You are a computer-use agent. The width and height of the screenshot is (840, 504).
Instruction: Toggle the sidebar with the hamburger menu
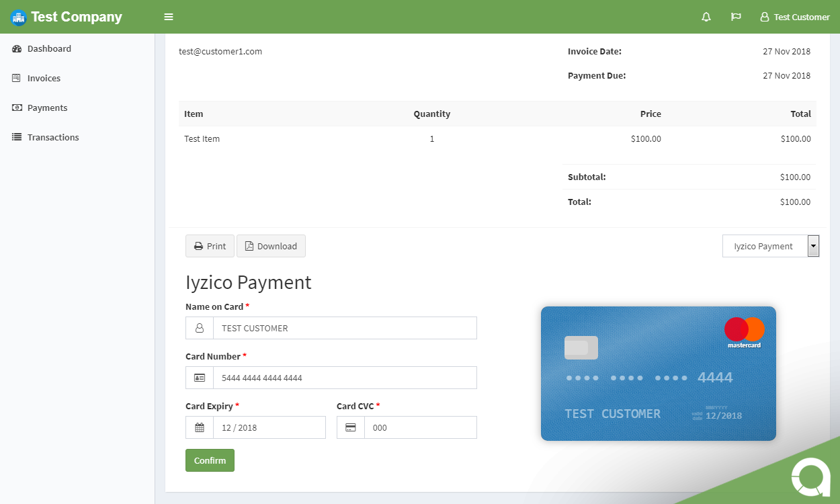coord(168,17)
